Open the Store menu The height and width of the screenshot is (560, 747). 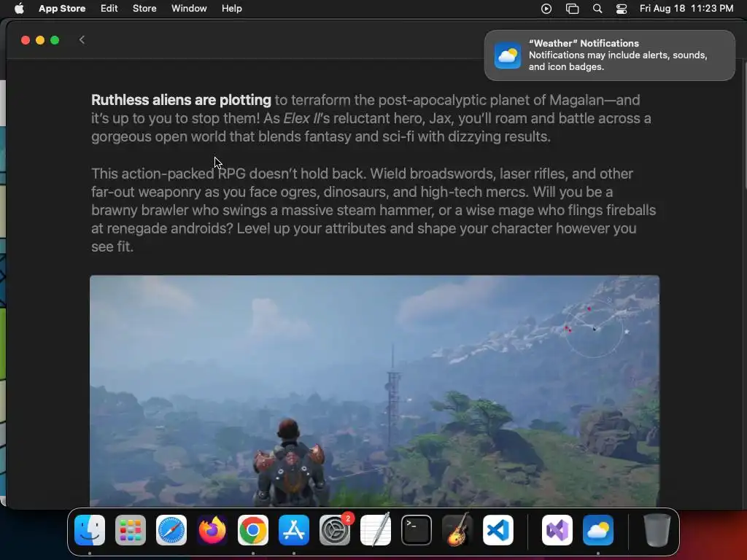click(x=144, y=9)
